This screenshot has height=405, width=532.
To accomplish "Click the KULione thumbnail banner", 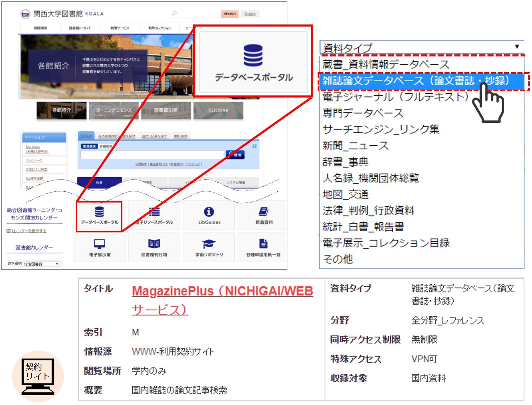I will point(218,110).
